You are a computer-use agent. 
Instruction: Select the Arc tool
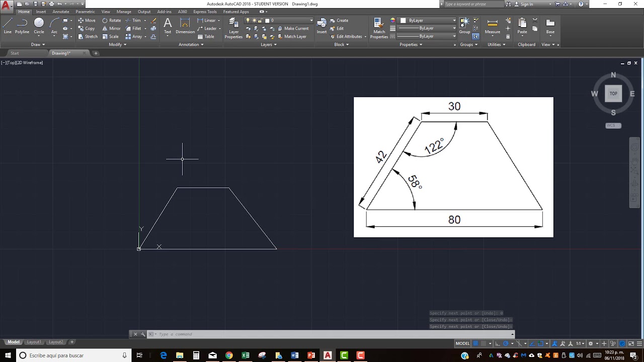point(54,26)
